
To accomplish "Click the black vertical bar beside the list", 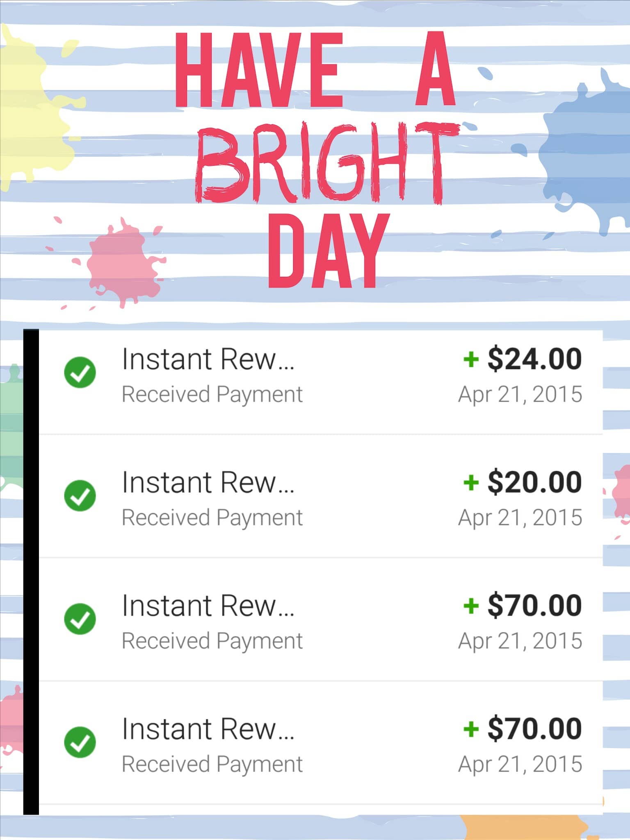I will [x=31, y=572].
